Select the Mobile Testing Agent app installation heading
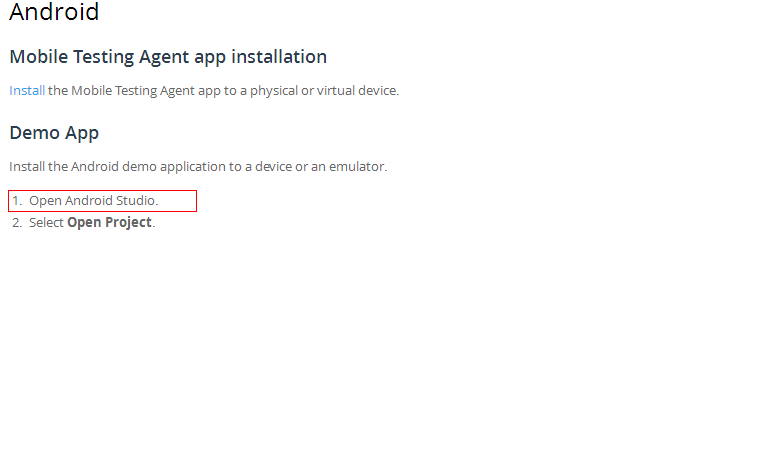The height and width of the screenshot is (460, 768). click(x=168, y=57)
